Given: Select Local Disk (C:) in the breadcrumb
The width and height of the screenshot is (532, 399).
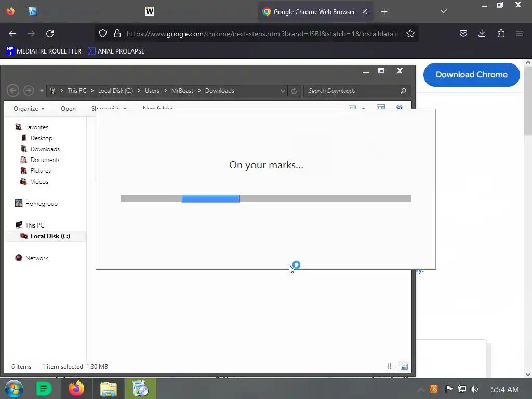Looking at the screenshot, I should tap(115, 91).
